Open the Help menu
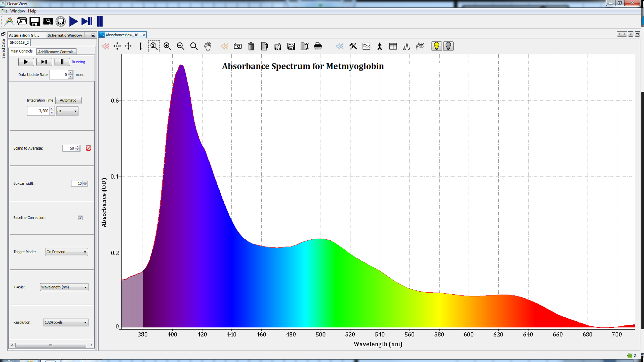Screen dimensions: 644x362 pyautogui.click(x=32, y=11)
